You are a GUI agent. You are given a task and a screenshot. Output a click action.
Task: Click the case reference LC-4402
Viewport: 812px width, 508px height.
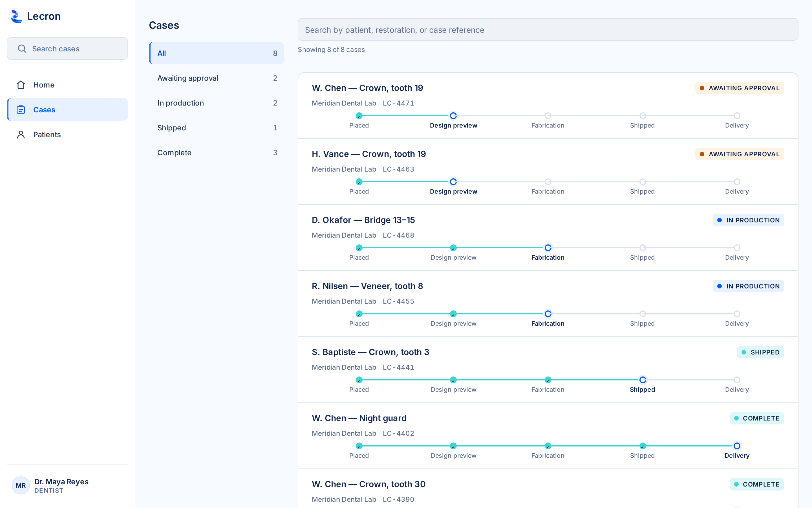coord(398,433)
